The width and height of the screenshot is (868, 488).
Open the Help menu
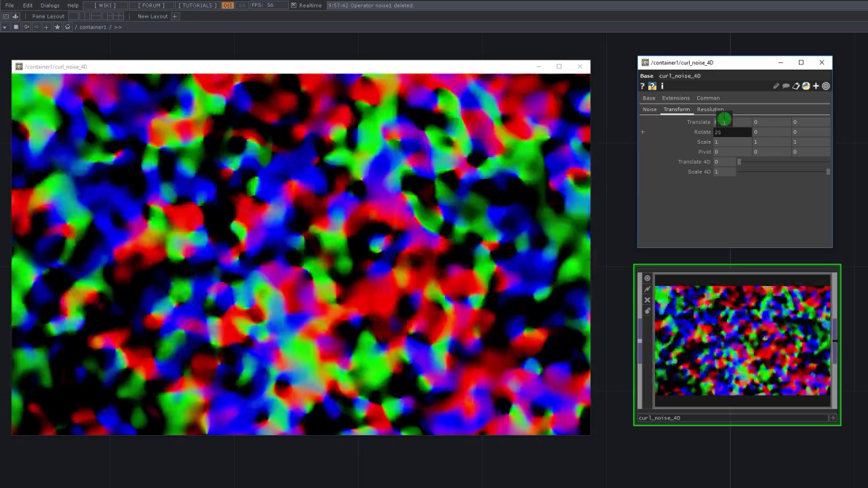pos(73,5)
